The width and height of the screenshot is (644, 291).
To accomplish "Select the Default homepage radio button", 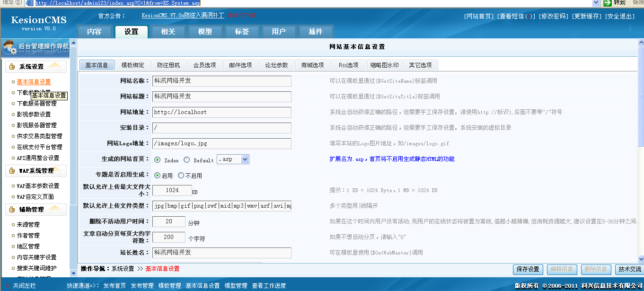I will pyautogui.click(x=187, y=159).
